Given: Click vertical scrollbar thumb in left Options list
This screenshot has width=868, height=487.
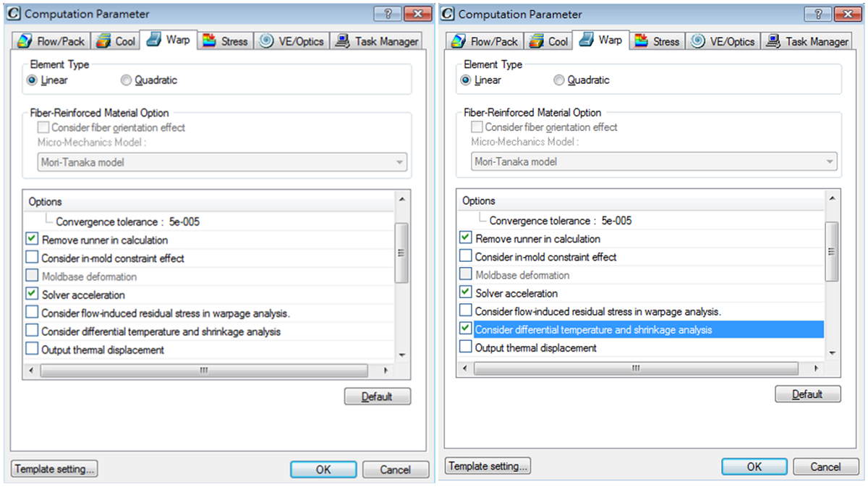Looking at the screenshot, I should pyautogui.click(x=402, y=253).
